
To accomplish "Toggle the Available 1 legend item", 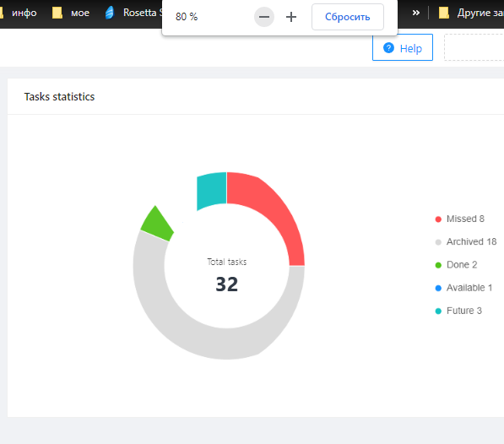I will point(463,288).
